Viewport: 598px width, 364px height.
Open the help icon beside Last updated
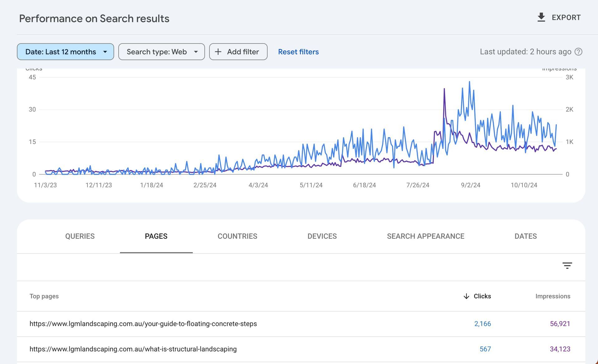[578, 52]
